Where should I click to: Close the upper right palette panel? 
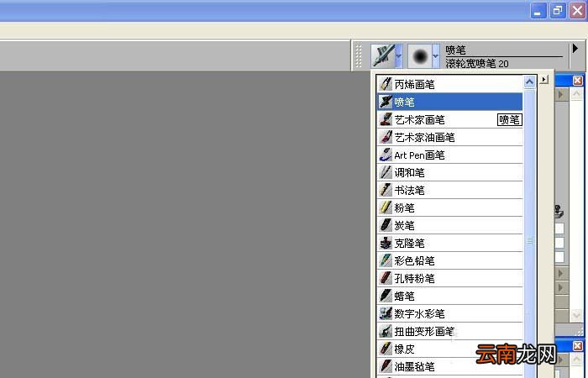(578, 81)
